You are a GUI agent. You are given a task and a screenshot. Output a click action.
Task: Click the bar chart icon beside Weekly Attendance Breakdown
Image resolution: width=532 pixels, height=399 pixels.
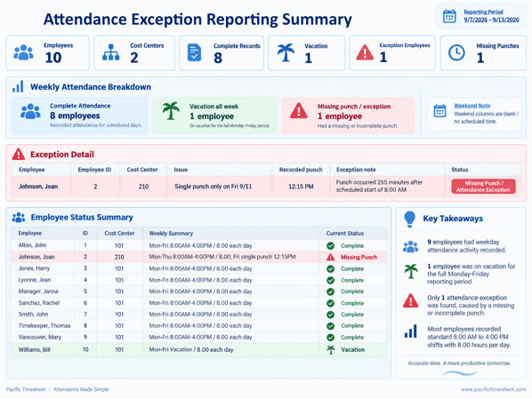coord(18,86)
